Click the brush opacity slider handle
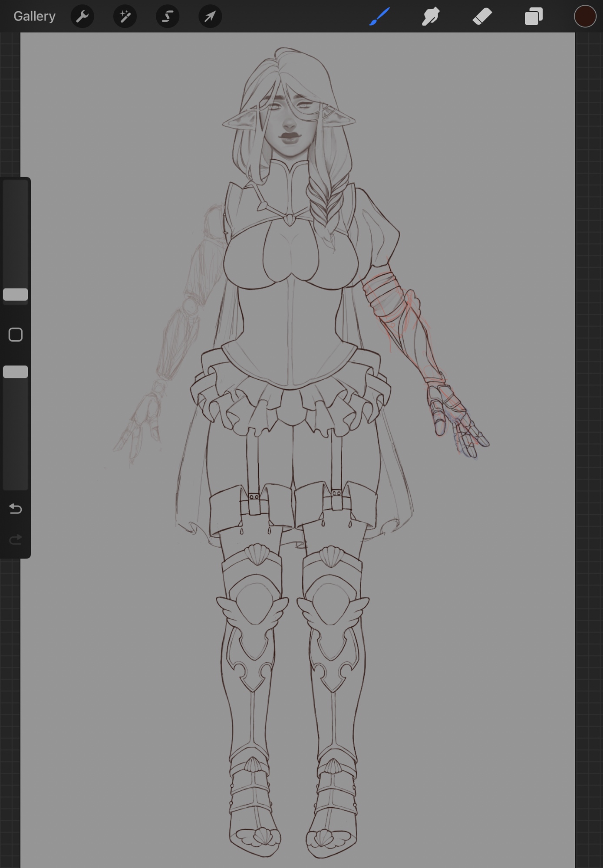The width and height of the screenshot is (603, 868). [16, 372]
